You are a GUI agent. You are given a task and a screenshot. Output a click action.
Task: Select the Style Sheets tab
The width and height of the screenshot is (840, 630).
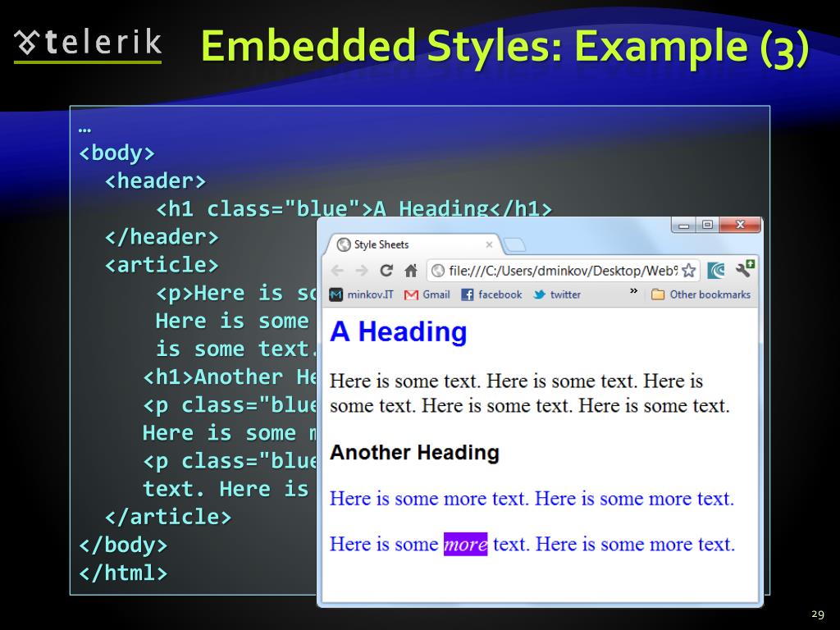413,244
